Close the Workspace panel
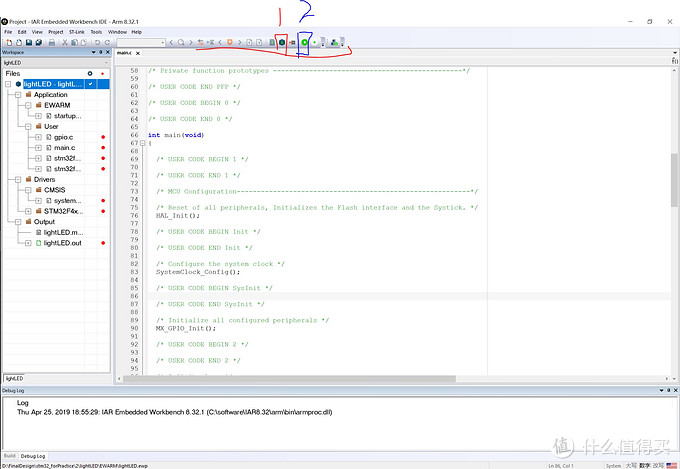 point(108,52)
